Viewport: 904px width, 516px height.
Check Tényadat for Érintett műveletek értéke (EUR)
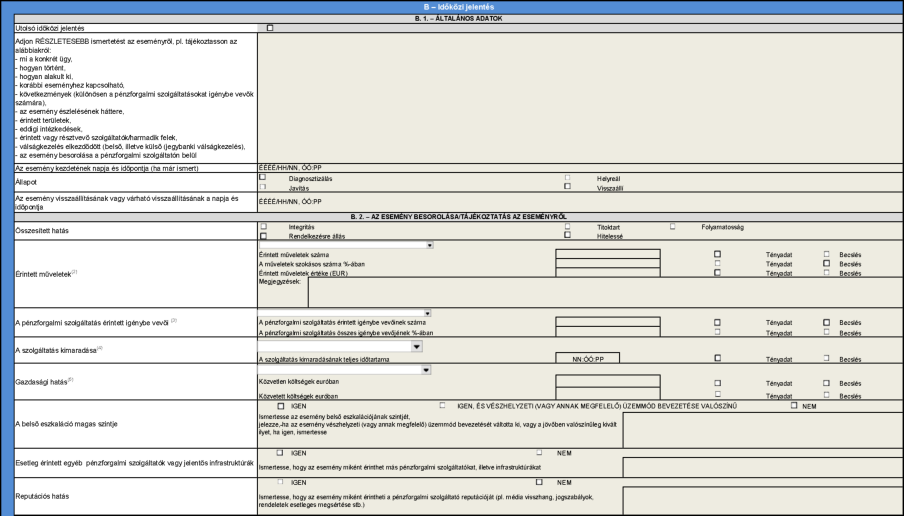[x=717, y=273]
